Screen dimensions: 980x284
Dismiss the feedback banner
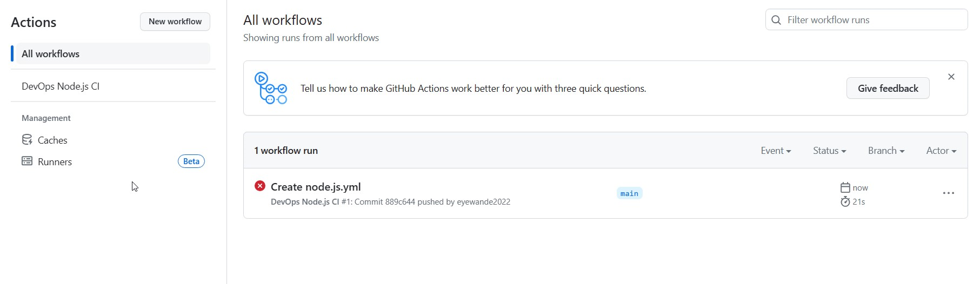(x=951, y=77)
